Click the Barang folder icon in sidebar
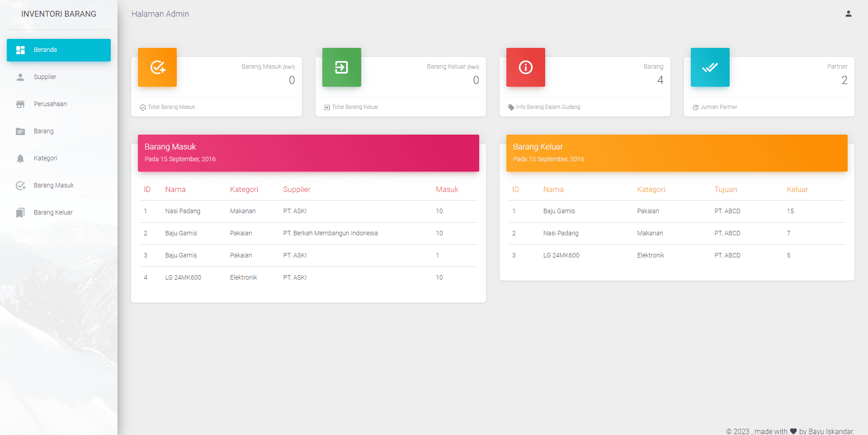 pos(20,131)
